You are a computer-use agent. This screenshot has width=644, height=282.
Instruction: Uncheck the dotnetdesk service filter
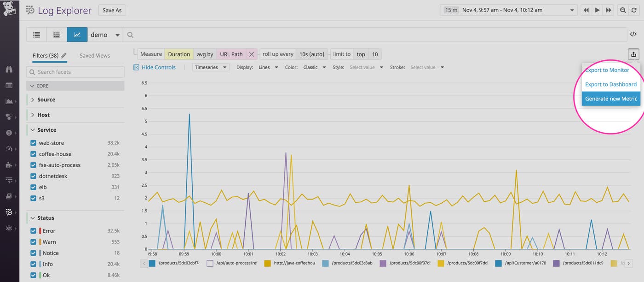pos(33,176)
